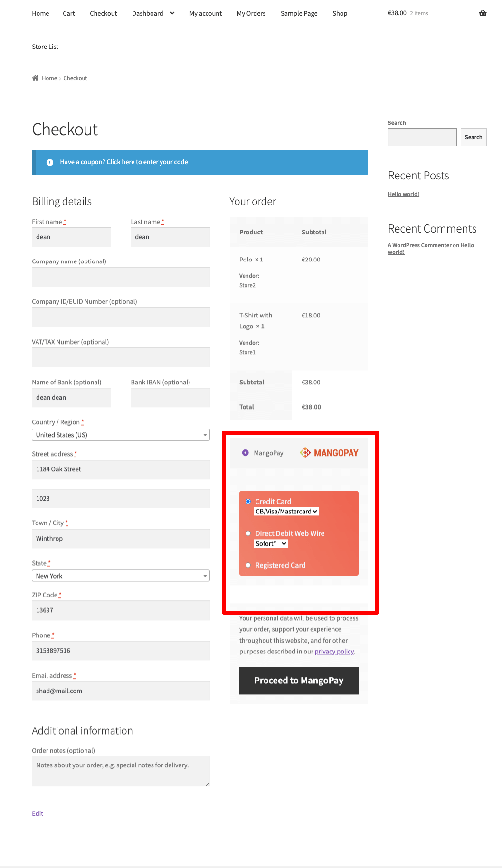Click the Name of Bank field
The width and height of the screenshot is (502, 868).
71,398
